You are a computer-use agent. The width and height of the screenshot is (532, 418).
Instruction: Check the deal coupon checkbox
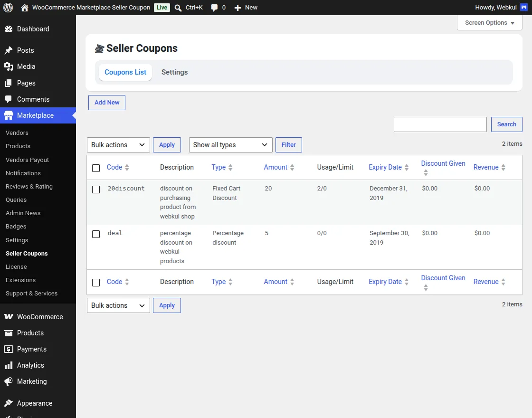click(x=96, y=234)
